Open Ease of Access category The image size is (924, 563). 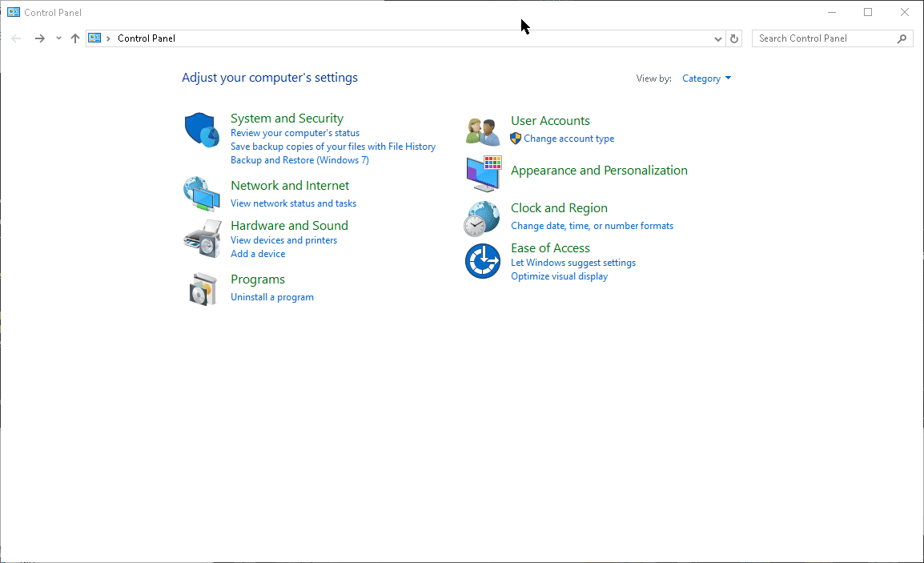550,248
